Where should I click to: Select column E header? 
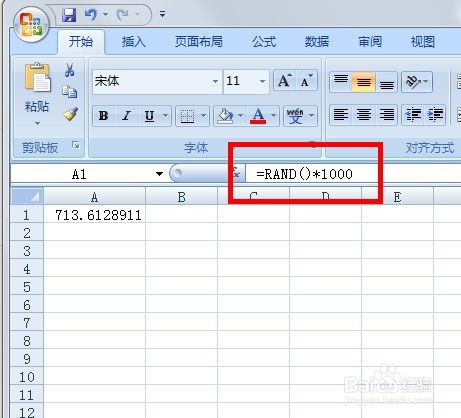coord(397,197)
